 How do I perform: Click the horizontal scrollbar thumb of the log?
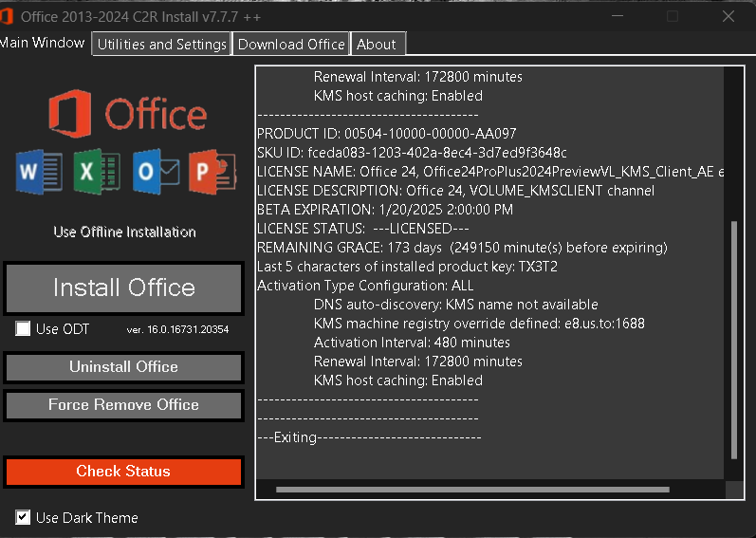pos(472,490)
